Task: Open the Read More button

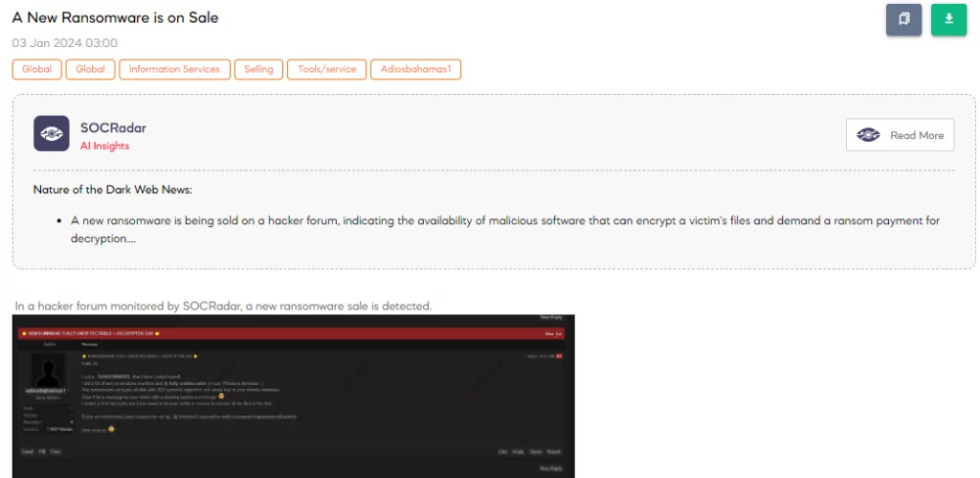Action: coord(900,135)
